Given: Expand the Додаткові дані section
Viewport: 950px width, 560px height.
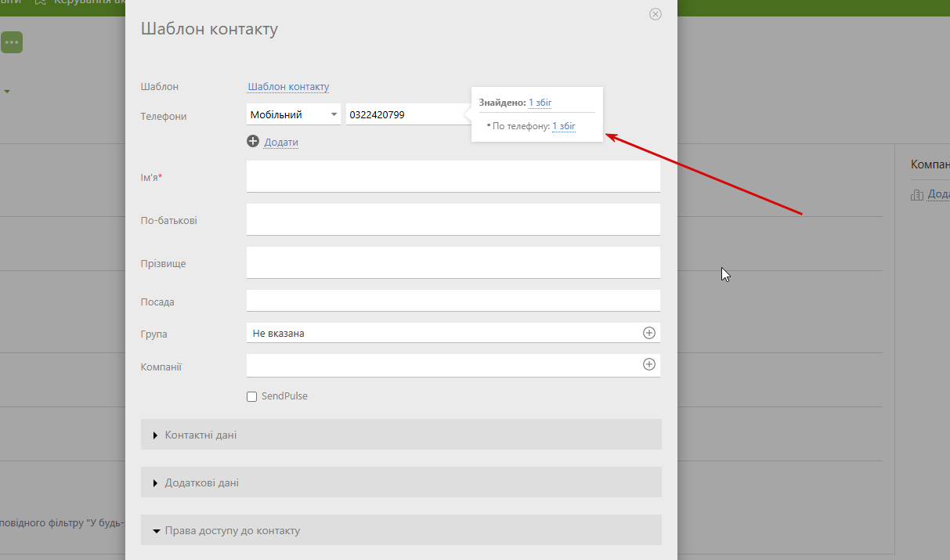Looking at the screenshot, I should click(x=401, y=482).
